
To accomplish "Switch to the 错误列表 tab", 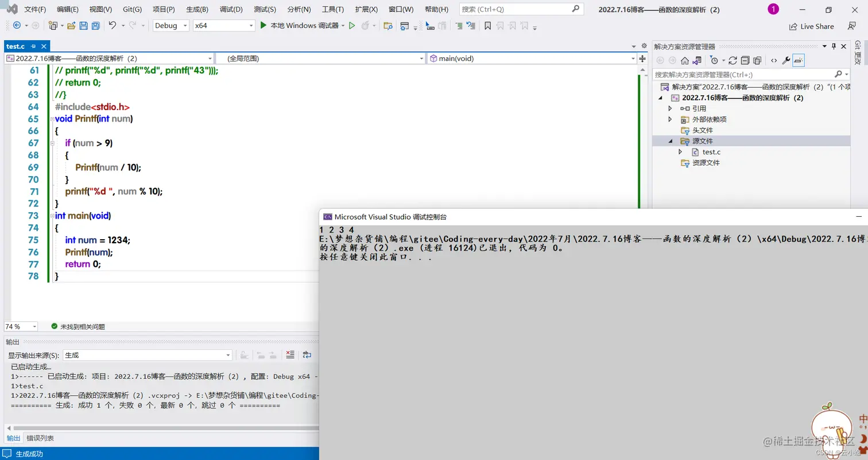I will point(40,438).
